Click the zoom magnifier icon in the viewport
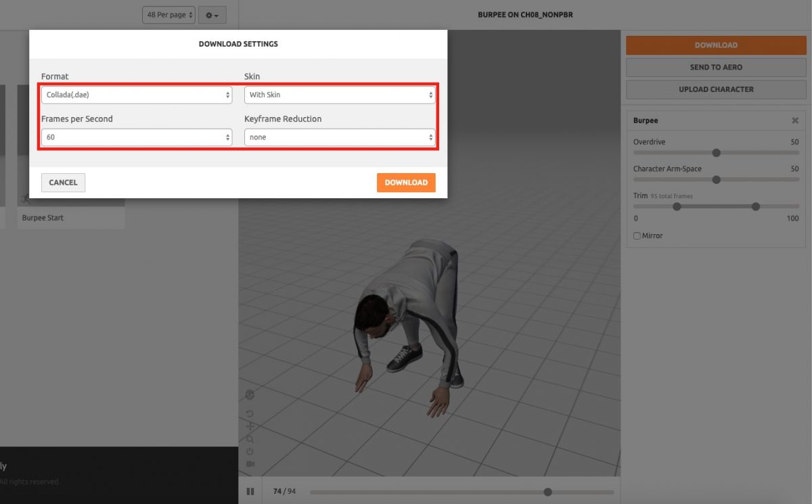The height and width of the screenshot is (504, 812). coord(250,438)
